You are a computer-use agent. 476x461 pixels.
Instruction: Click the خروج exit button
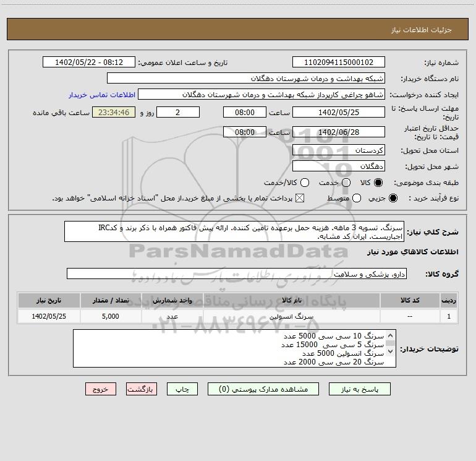pos(101,389)
